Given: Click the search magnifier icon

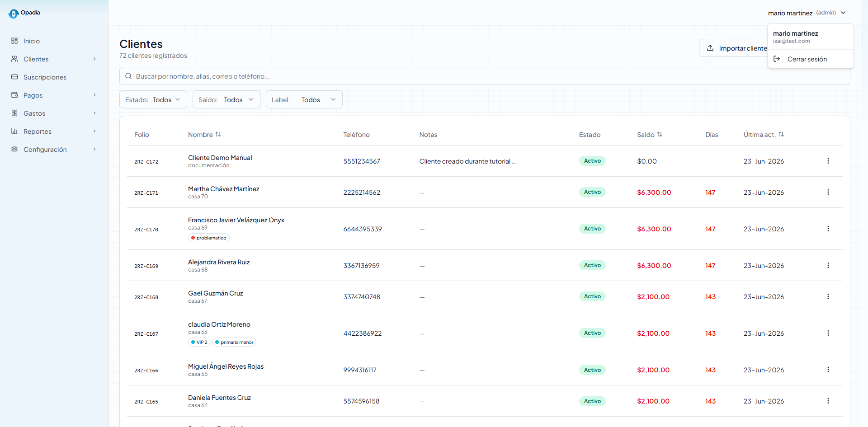Looking at the screenshot, I should coord(128,76).
